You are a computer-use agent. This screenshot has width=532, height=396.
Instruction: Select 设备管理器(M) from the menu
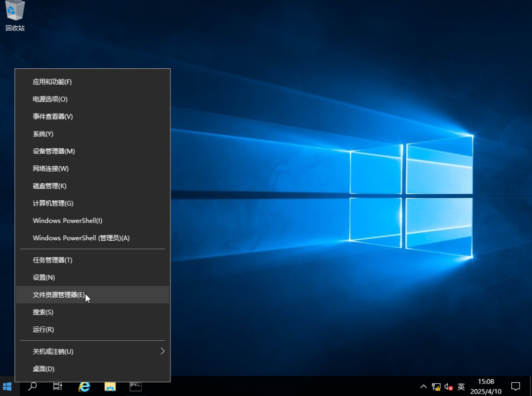54,151
